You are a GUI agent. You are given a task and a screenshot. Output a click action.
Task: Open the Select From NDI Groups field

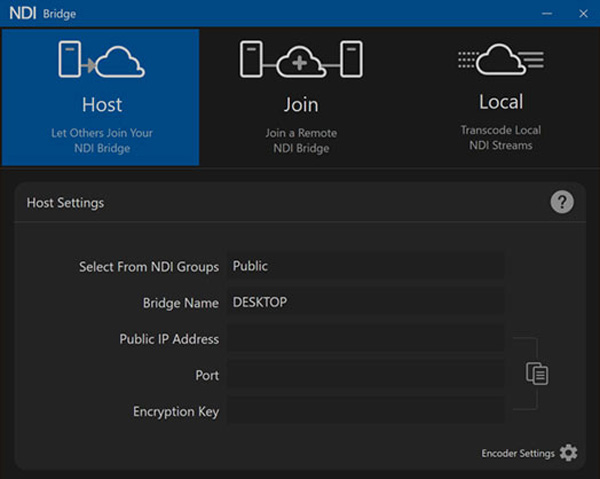[365, 266]
